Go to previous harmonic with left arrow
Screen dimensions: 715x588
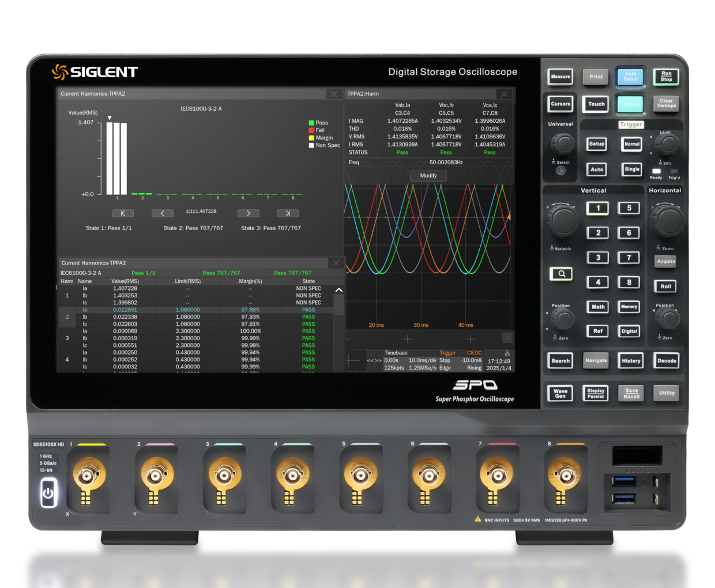(163, 213)
